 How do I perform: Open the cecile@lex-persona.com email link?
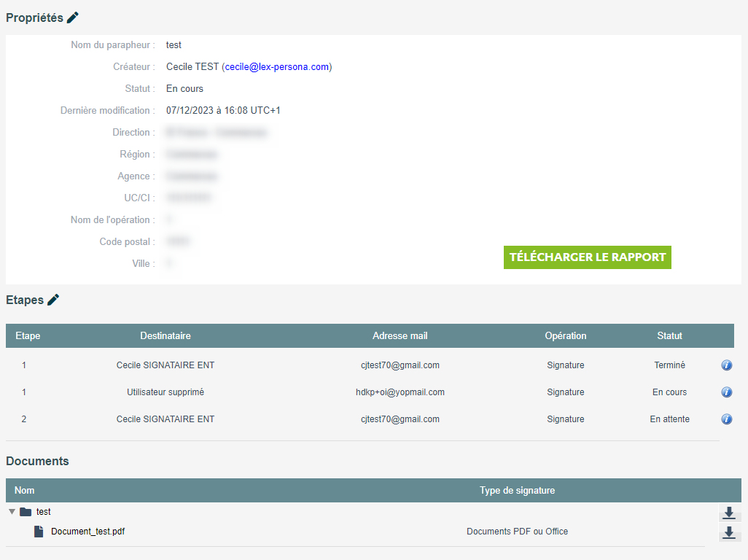pos(277,67)
